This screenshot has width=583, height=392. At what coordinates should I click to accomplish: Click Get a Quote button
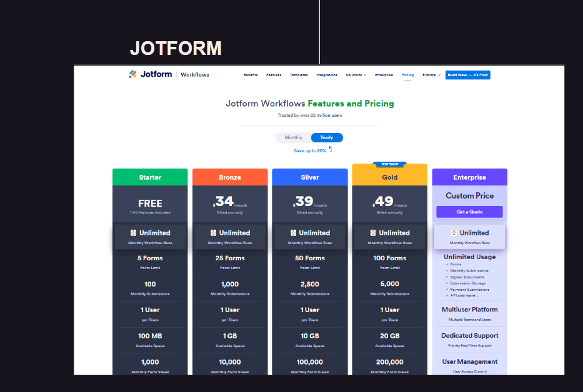470,212
